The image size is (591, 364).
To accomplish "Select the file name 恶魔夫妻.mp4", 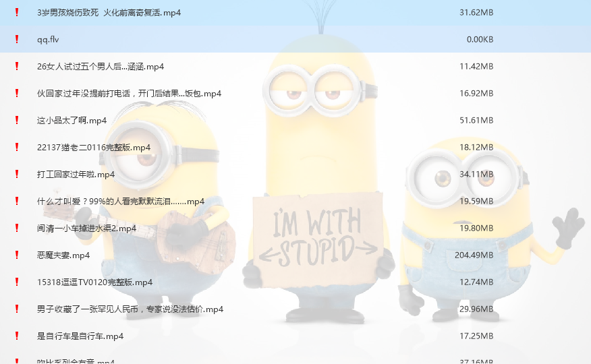I will (x=63, y=255).
